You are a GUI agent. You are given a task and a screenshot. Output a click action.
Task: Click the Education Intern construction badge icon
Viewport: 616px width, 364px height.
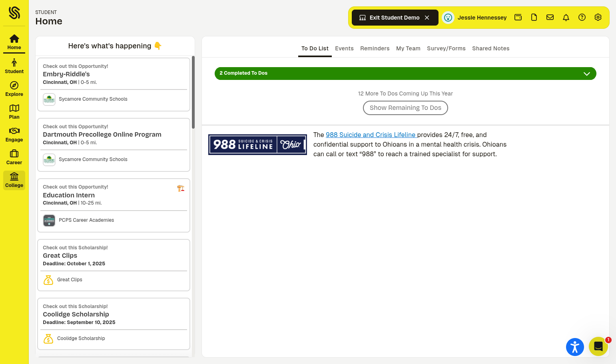pos(181,188)
